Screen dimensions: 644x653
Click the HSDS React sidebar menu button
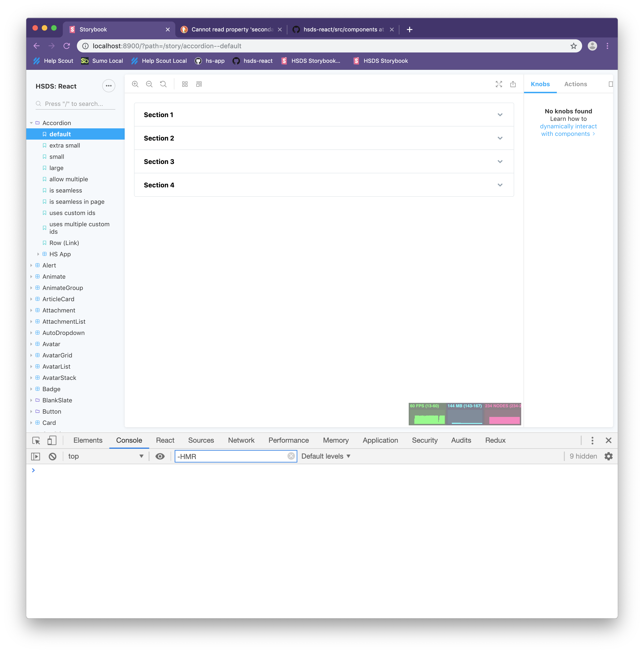tap(109, 86)
